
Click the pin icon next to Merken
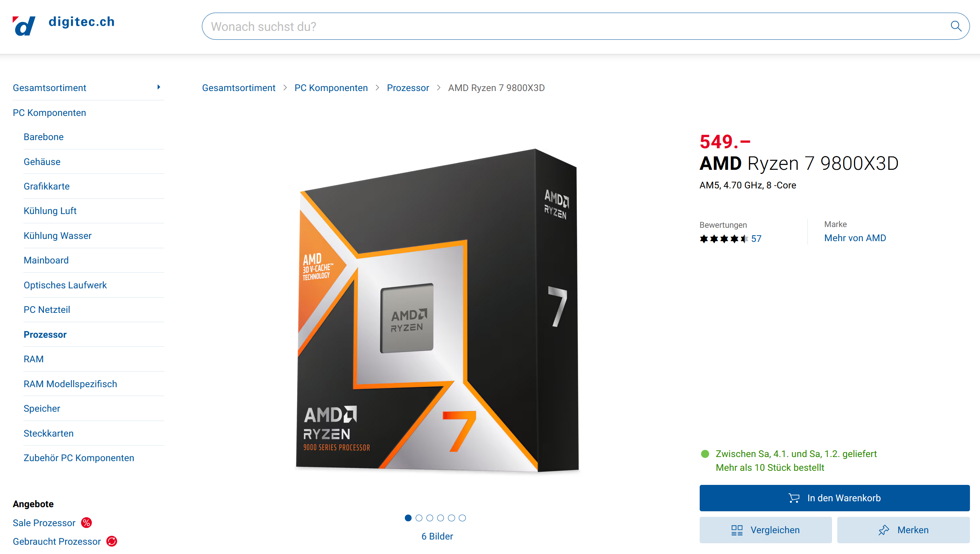(x=883, y=530)
